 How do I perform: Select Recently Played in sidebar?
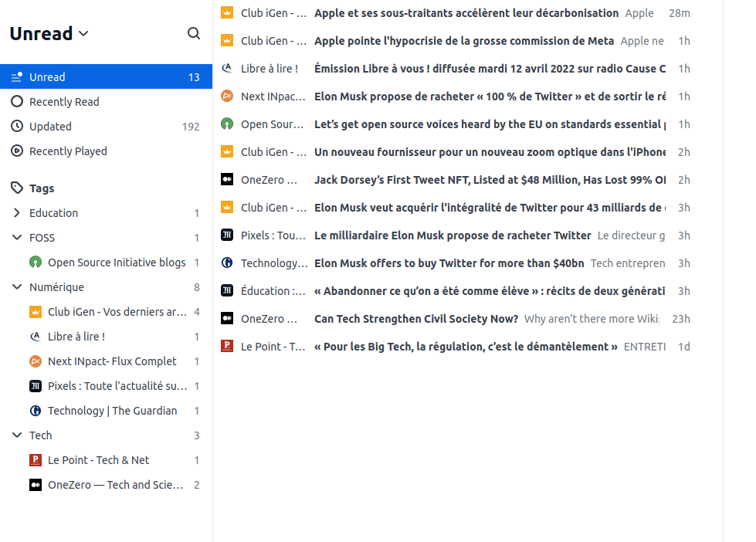[106, 151]
